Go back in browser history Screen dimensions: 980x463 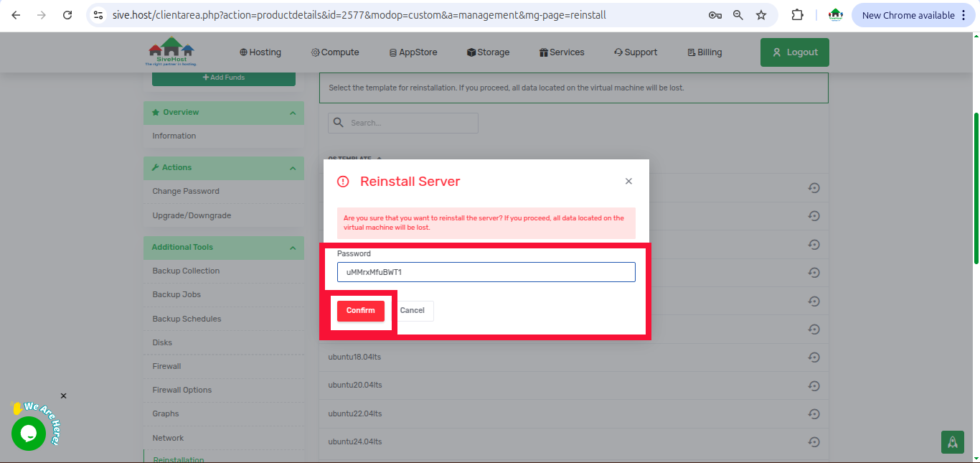[x=16, y=15]
